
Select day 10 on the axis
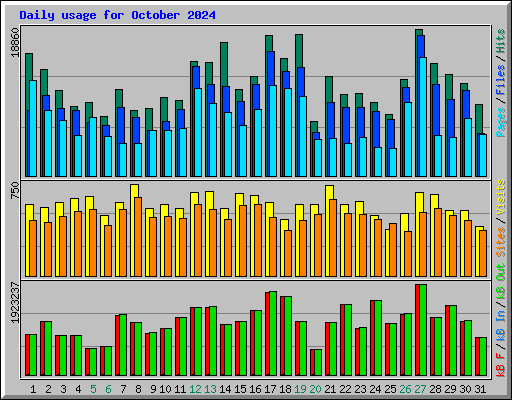(165, 389)
